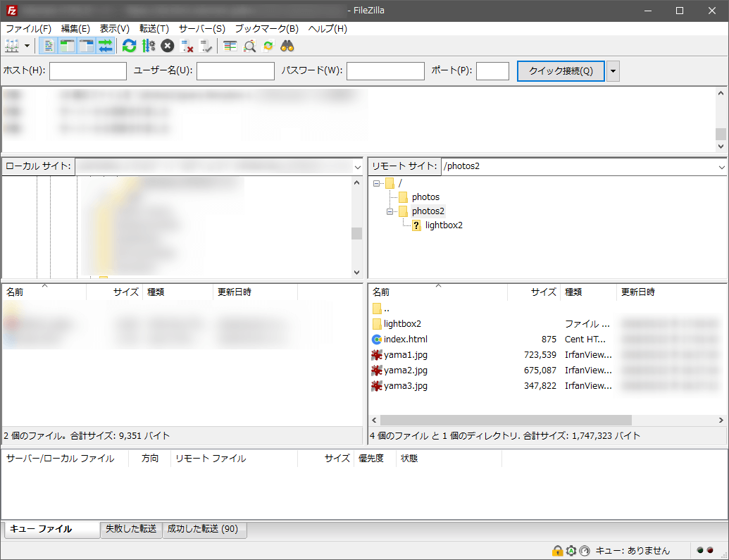Refresh the file and folder lists
Screen dimensions: 729x560
click(x=129, y=46)
